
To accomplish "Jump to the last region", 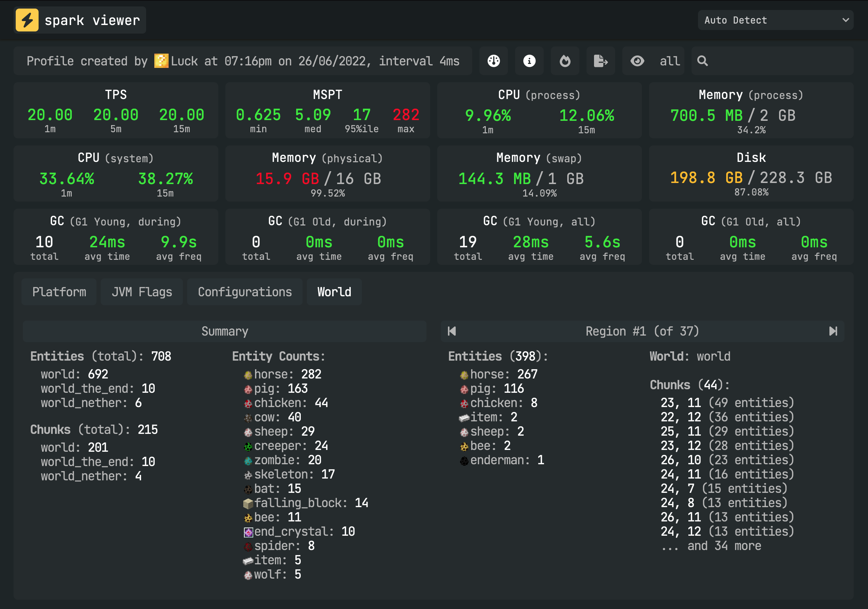I will [x=833, y=331].
